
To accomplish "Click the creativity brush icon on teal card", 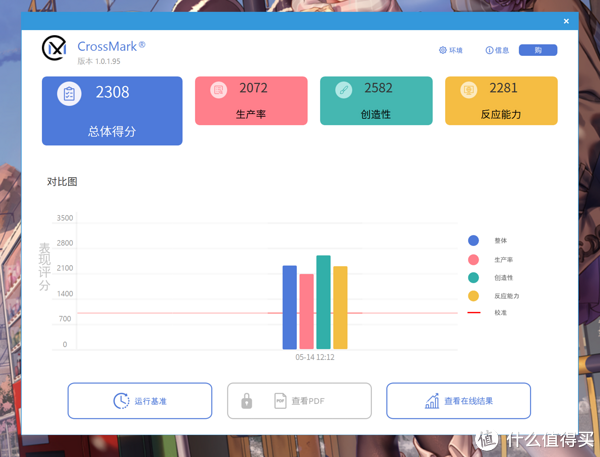I will [344, 90].
